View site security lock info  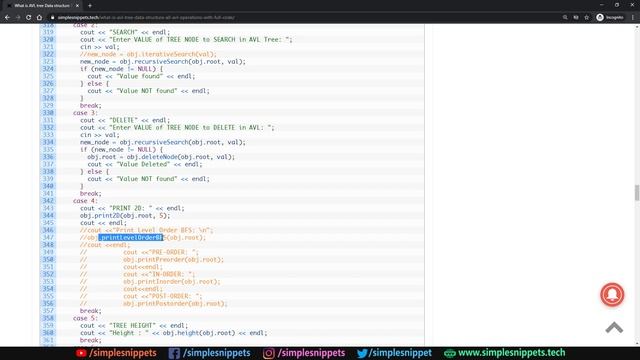(x=52, y=18)
